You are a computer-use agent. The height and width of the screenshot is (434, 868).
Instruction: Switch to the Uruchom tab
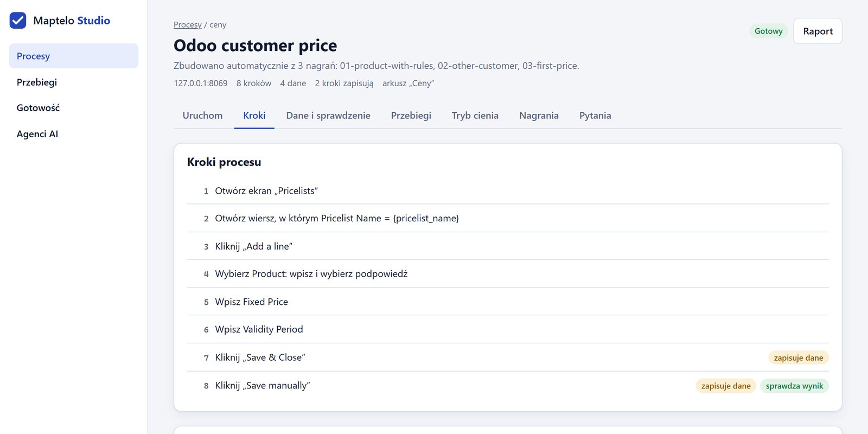pos(202,116)
